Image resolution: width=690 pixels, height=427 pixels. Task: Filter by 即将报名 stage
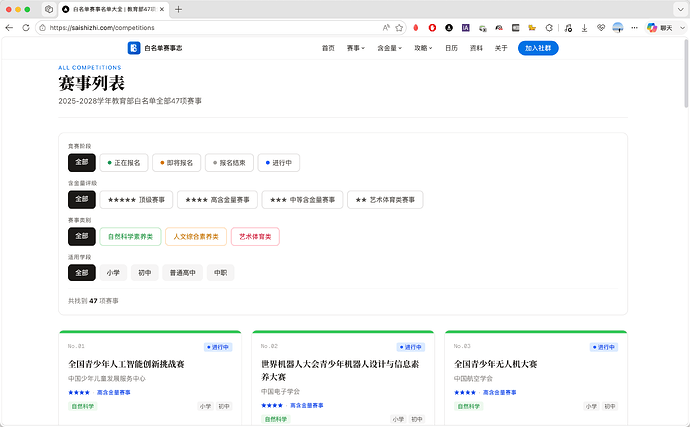point(176,162)
